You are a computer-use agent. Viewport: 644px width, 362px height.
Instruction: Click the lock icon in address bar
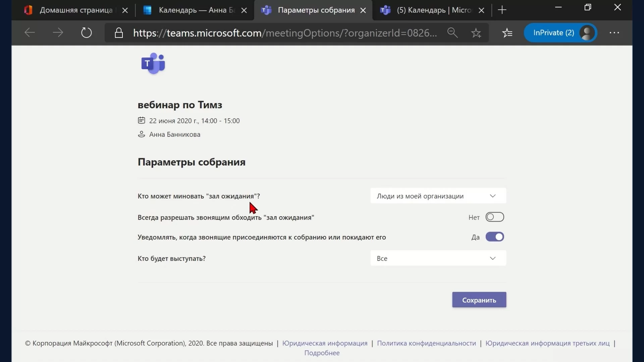(119, 33)
